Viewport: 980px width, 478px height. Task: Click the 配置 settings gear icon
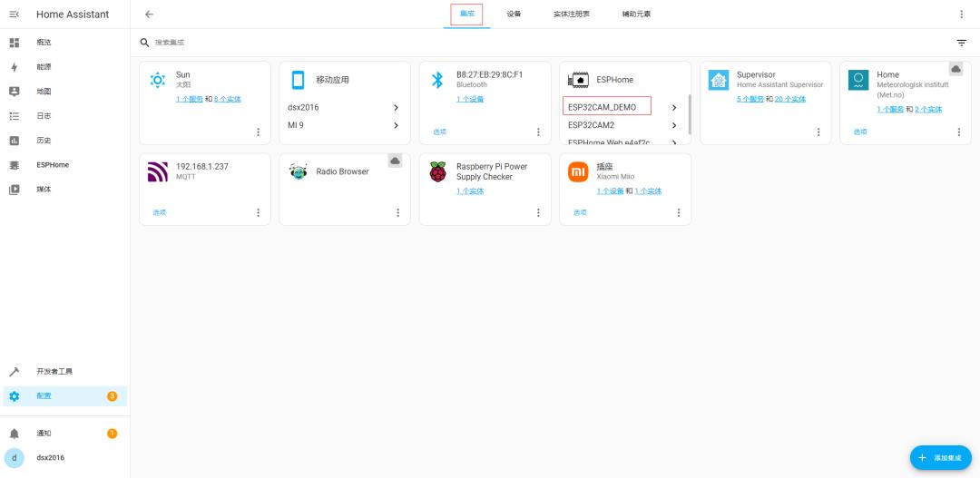pyautogui.click(x=15, y=396)
